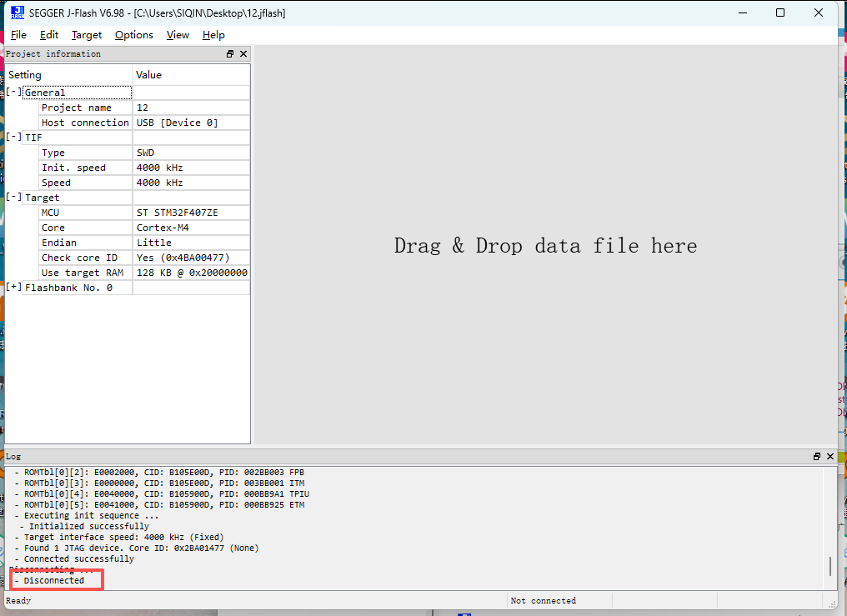Click the Executing init sequence log line
847x616 pixels.
tap(87, 516)
